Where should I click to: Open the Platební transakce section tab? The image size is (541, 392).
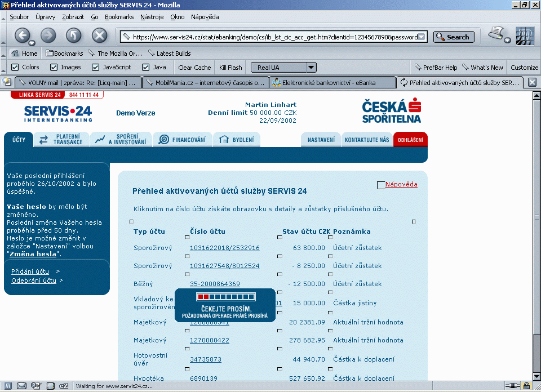point(61,139)
